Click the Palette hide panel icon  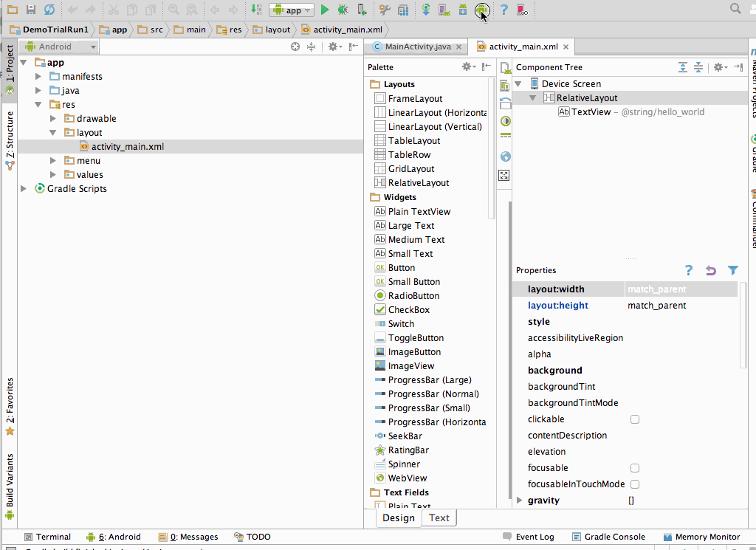487,66
